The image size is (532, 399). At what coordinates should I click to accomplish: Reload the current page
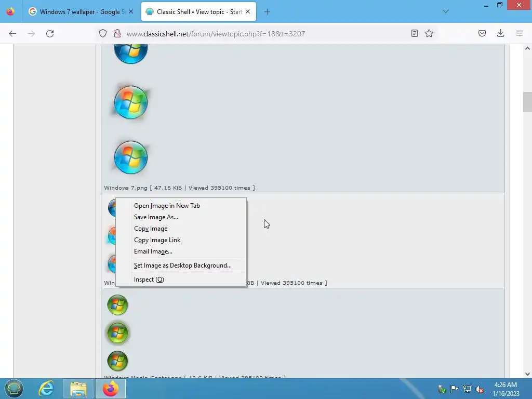click(x=50, y=34)
